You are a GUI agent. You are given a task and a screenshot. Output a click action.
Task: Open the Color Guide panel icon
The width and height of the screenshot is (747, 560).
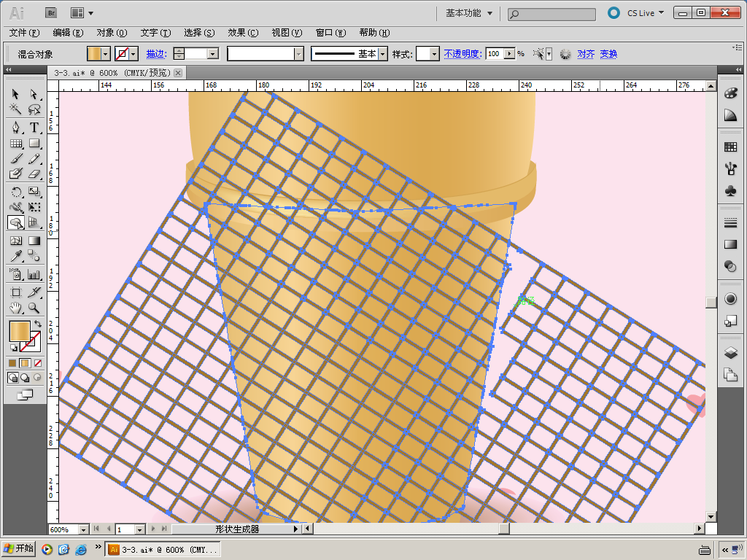[730, 115]
